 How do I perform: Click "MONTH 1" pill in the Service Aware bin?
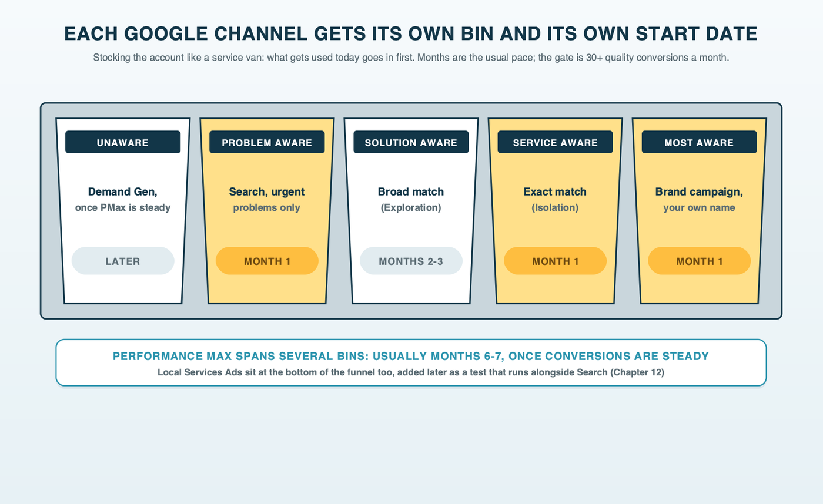(555, 261)
